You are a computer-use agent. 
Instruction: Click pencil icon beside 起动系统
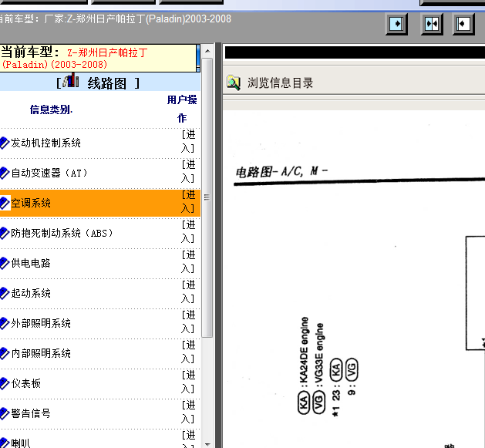[x=5, y=293]
